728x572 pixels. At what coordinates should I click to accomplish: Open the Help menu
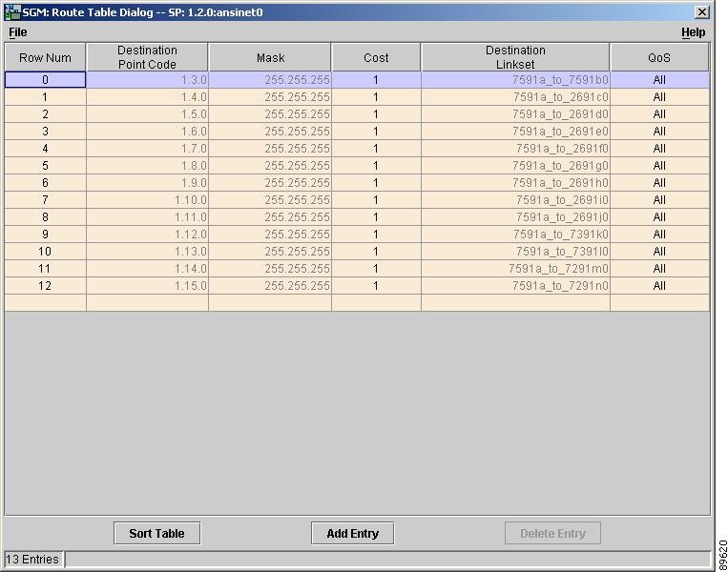[694, 32]
